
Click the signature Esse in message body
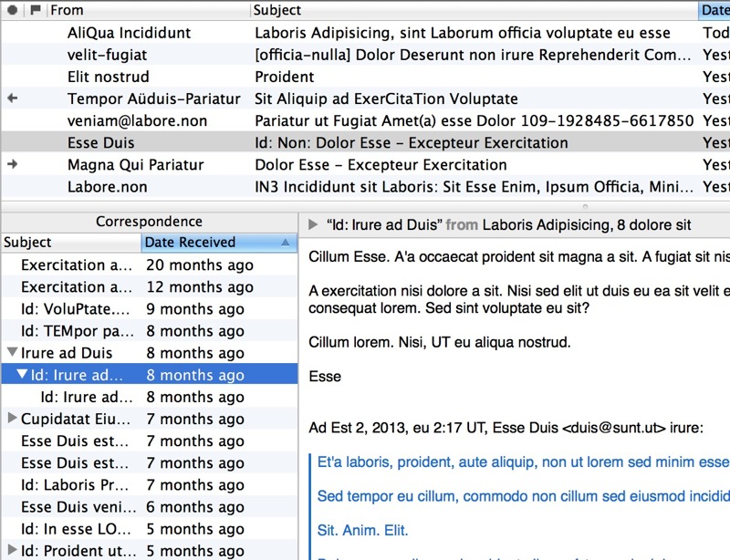[x=325, y=376]
